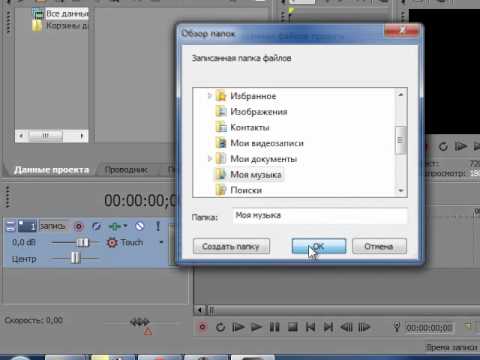
Task: Click the main timecode display 00:00:00
Action: (140, 200)
